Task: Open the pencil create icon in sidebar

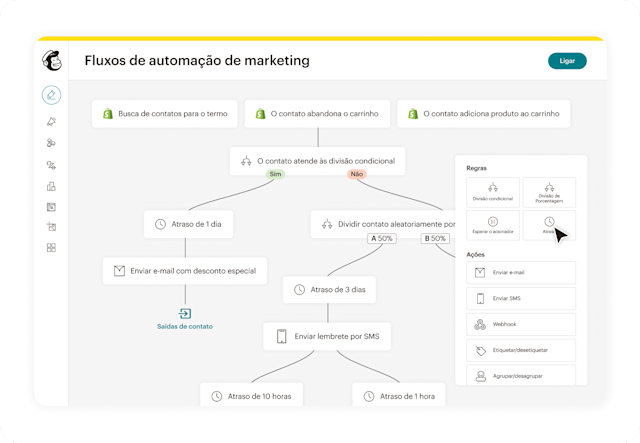Action: tap(51, 95)
